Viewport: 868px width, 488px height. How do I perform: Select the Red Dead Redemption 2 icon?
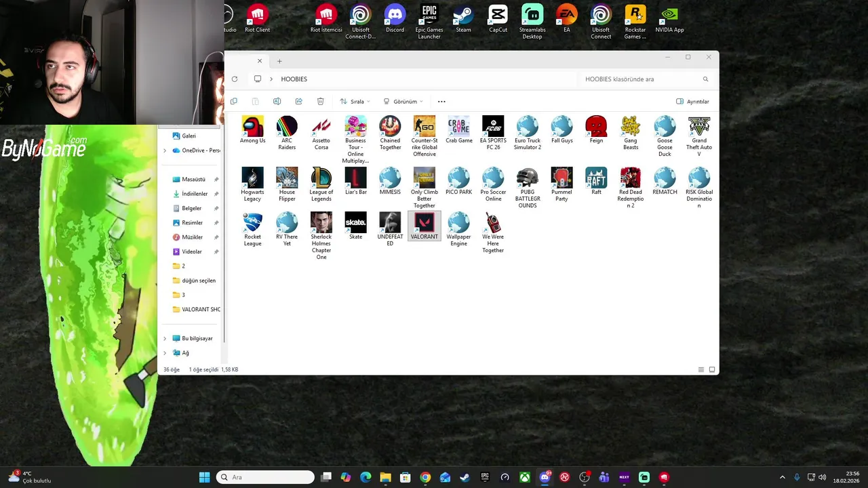click(x=631, y=178)
